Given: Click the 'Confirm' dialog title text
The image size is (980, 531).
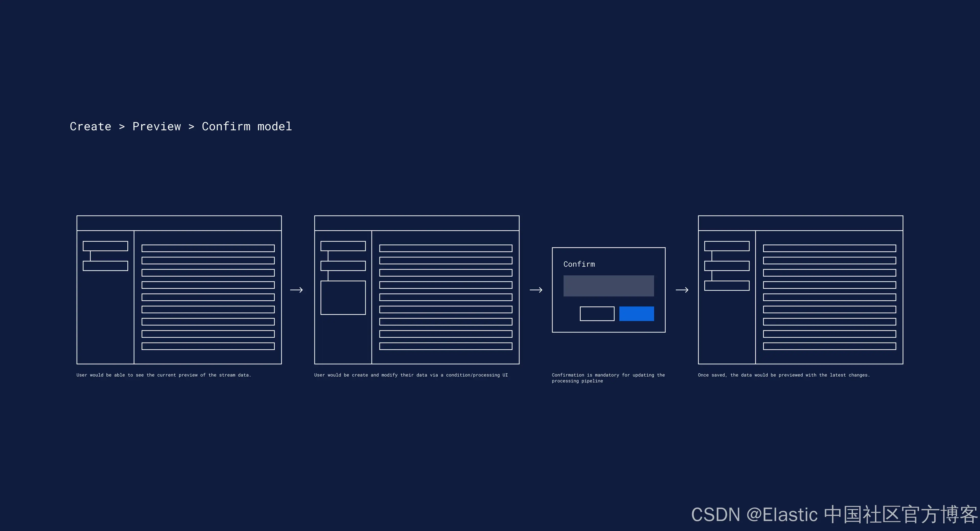Looking at the screenshot, I should (579, 264).
